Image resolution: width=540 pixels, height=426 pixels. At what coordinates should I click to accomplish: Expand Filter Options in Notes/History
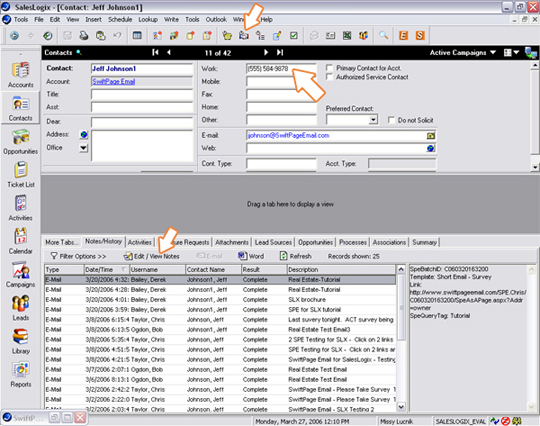pyautogui.click(x=78, y=256)
